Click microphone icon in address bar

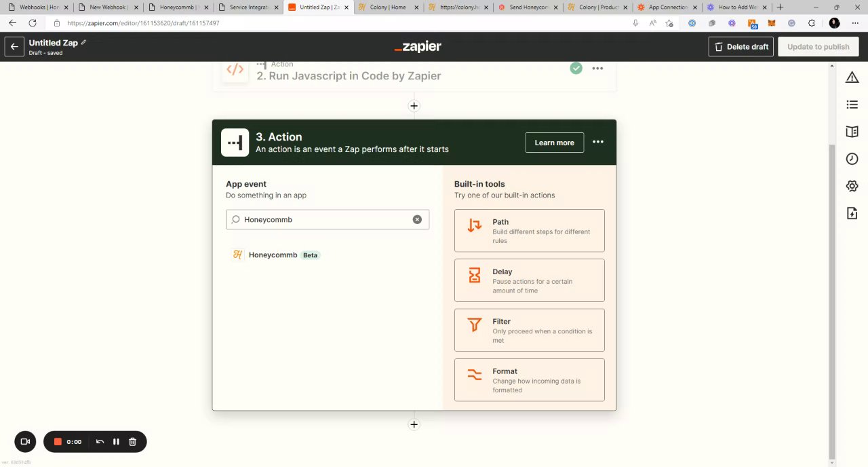pos(635,23)
